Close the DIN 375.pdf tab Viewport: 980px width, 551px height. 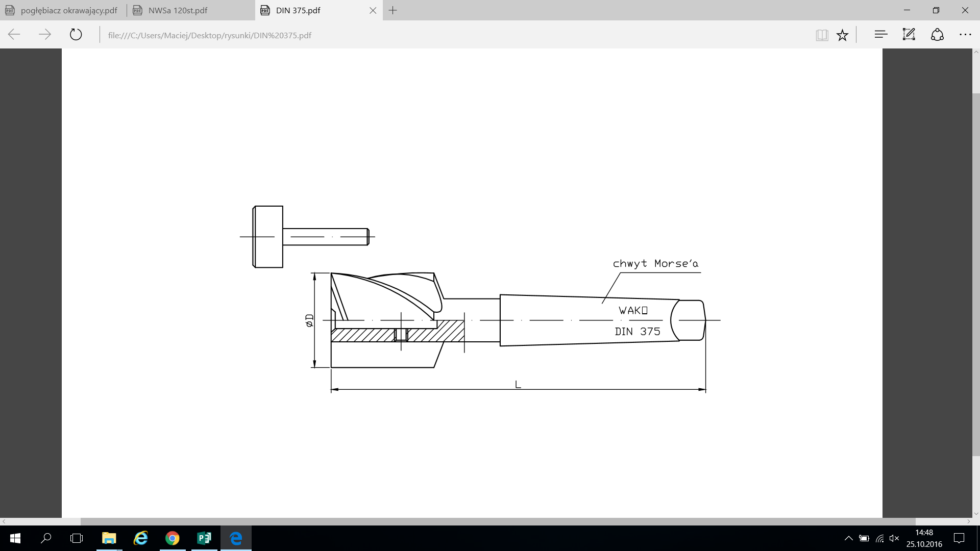[x=373, y=10]
